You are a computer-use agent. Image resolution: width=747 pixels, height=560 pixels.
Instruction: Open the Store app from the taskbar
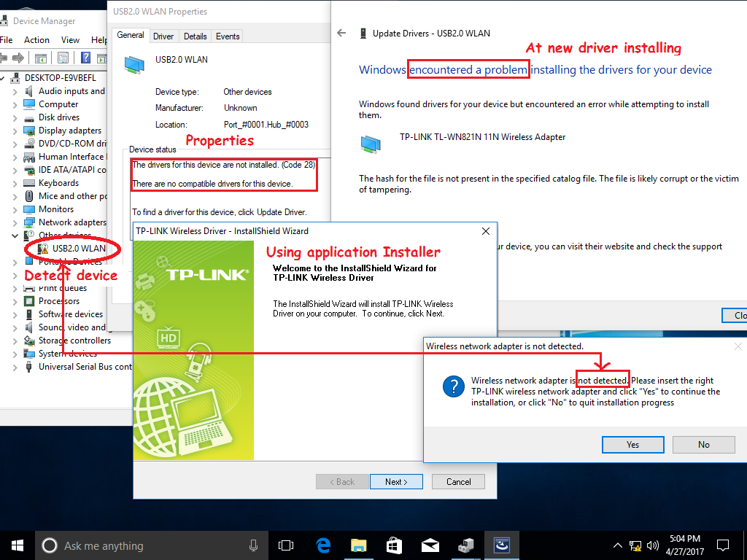tap(394, 545)
